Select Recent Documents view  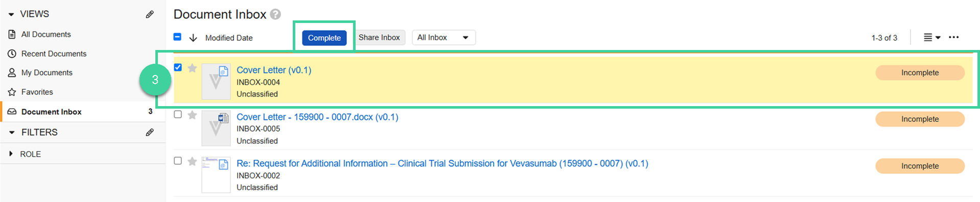tap(54, 54)
